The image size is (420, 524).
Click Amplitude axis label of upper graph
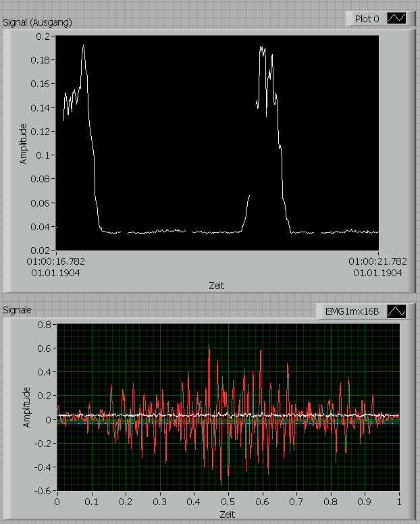tap(23, 144)
